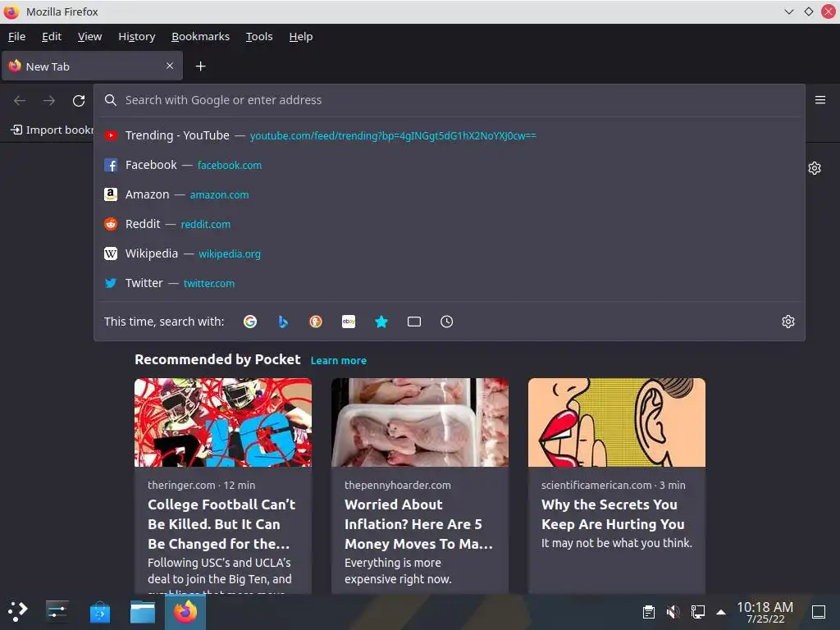Open inflation chicken article thumbnail
The width and height of the screenshot is (840, 630).
(419, 422)
